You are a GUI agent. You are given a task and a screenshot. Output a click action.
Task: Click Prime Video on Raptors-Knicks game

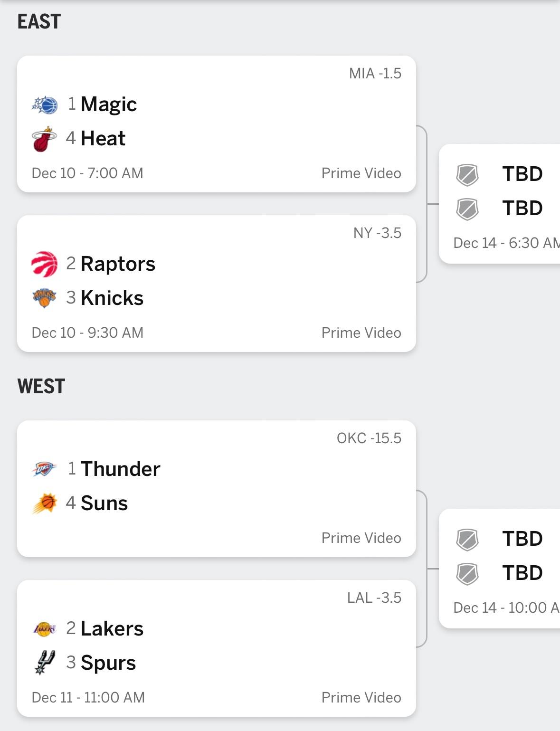361,333
